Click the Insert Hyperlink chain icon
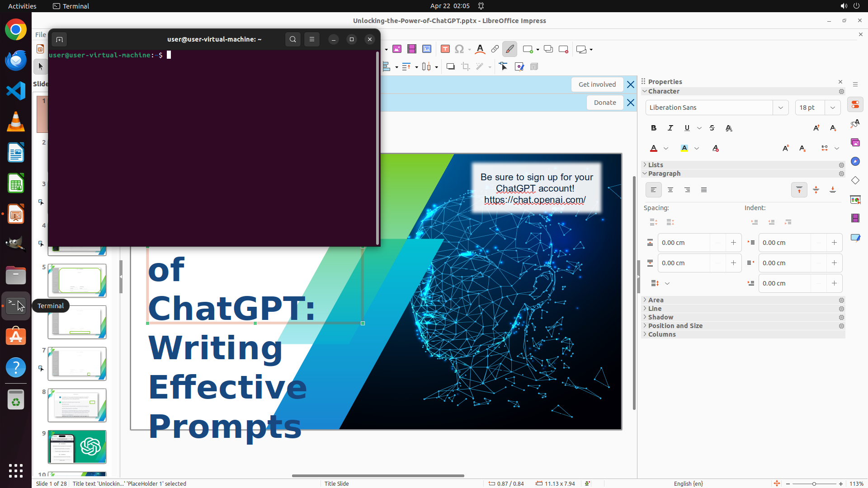The width and height of the screenshot is (868, 488). click(495, 49)
